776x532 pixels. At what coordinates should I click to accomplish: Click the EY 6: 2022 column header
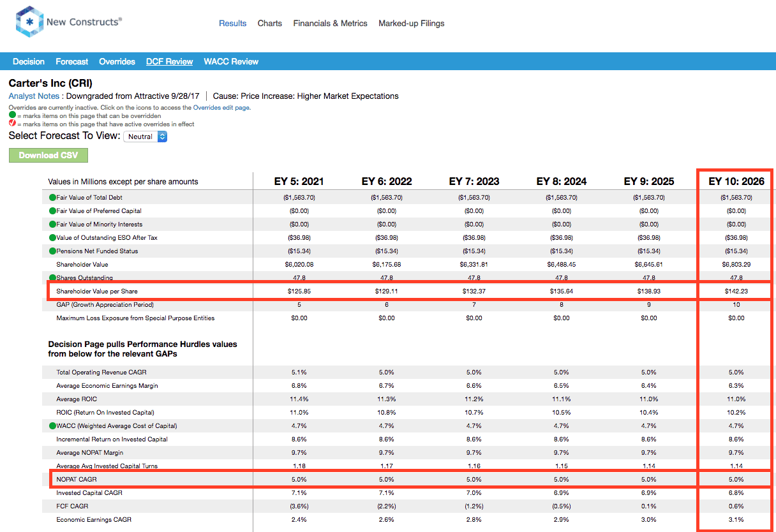tap(386, 181)
